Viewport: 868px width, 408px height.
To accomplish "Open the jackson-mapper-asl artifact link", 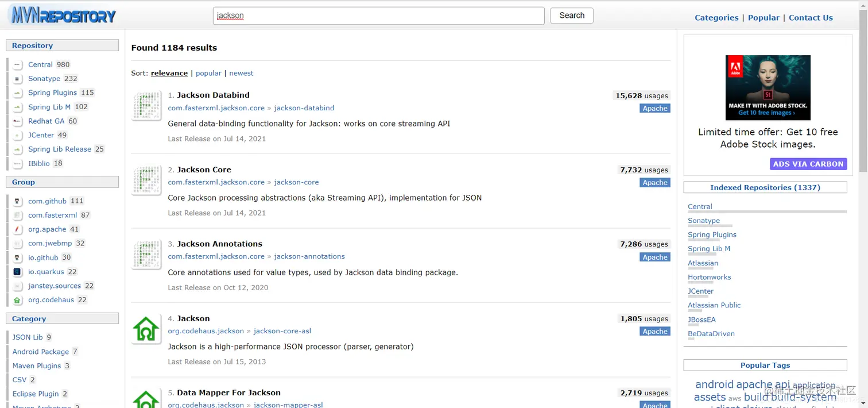I will 288,405.
